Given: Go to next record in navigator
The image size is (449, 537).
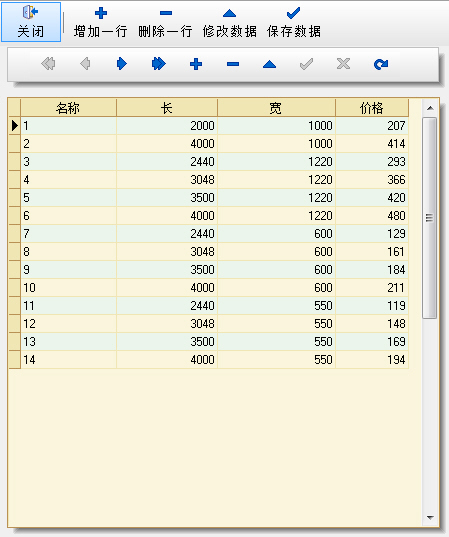Looking at the screenshot, I should point(122,64).
